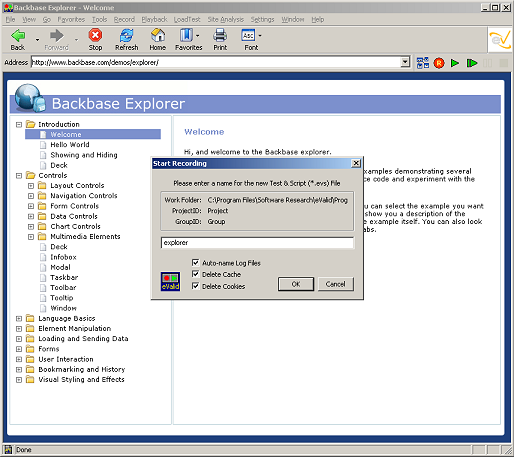Click the Backbase globe logo icon
This screenshot has width=514, height=457.
click(x=30, y=98)
